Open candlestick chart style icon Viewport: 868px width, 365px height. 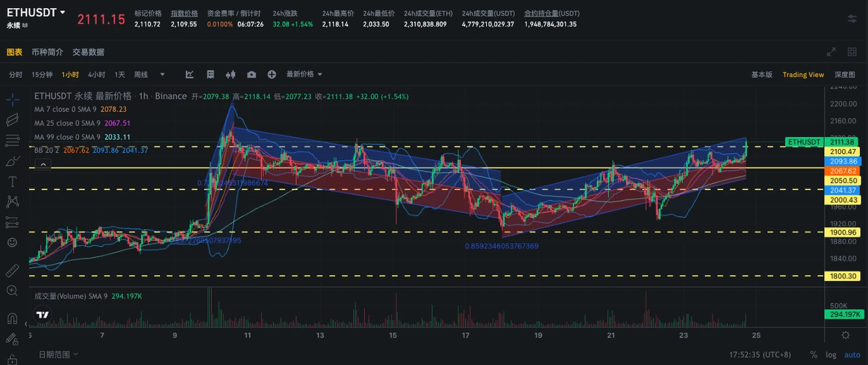[x=231, y=75]
